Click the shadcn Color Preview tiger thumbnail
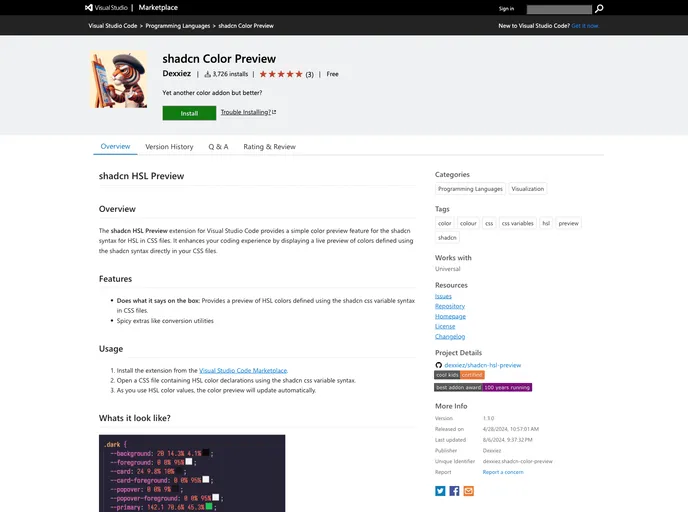The image size is (688, 512). (118, 79)
